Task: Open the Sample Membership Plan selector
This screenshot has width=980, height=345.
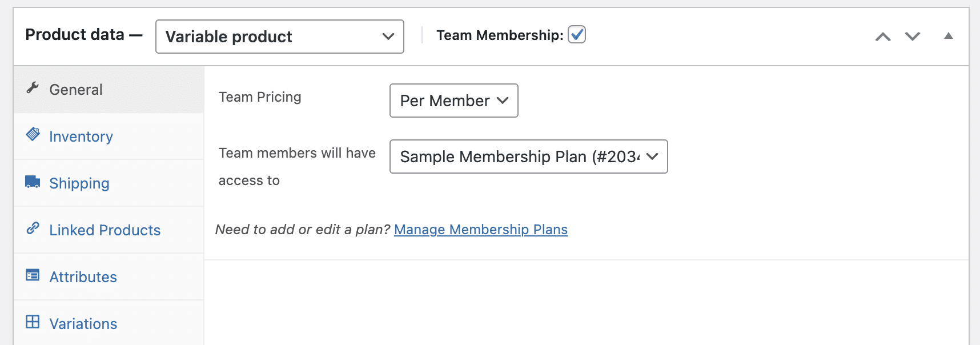Action: point(528,157)
